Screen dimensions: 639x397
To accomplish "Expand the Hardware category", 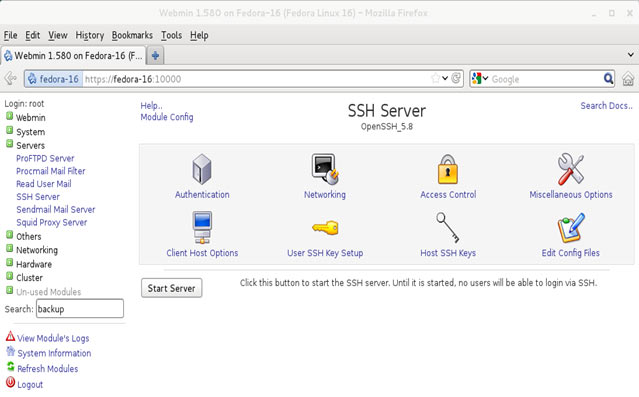I will click(x=9, y=262).
